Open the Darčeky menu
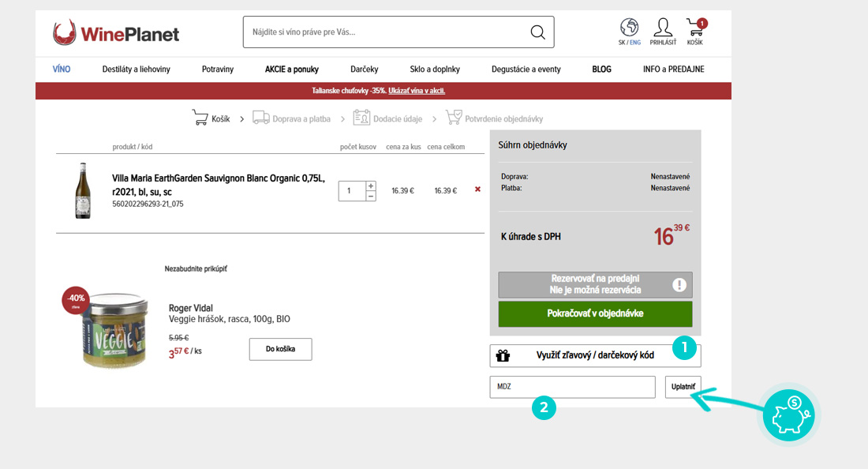The width and height of the screenshot is (868, 469). tap(365, 69)
